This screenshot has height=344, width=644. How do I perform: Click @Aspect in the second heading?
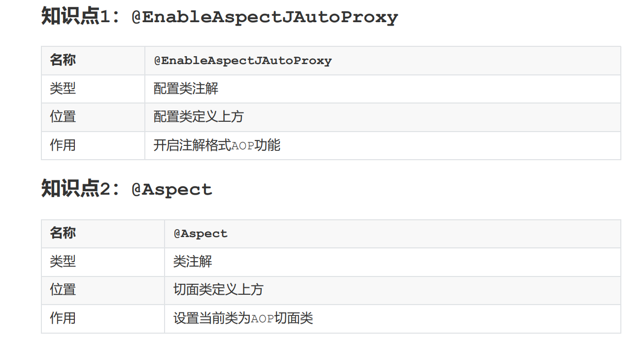click(x=172, y=190)
